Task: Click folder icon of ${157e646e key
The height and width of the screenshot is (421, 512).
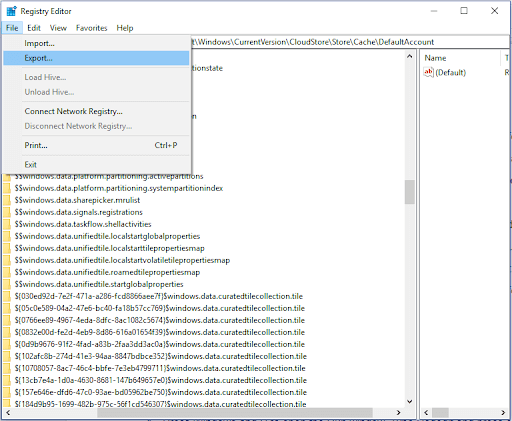Action: 7,392
